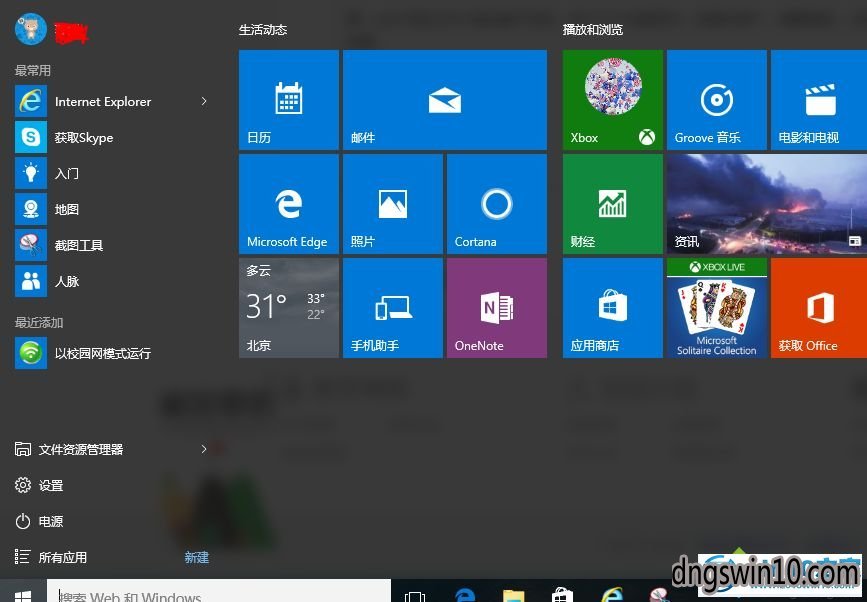Click the Search Web and Windows box
The image size is (867, 602).
pos(219,591)
